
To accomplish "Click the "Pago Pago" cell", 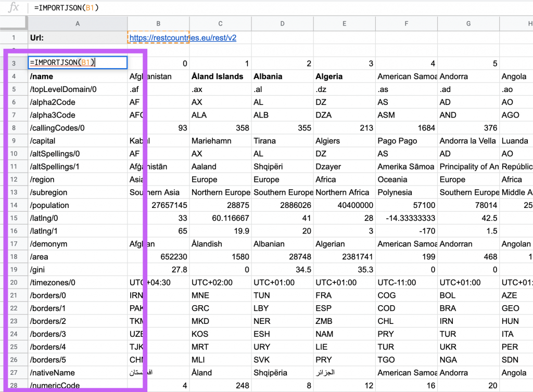I will point(406,140).
